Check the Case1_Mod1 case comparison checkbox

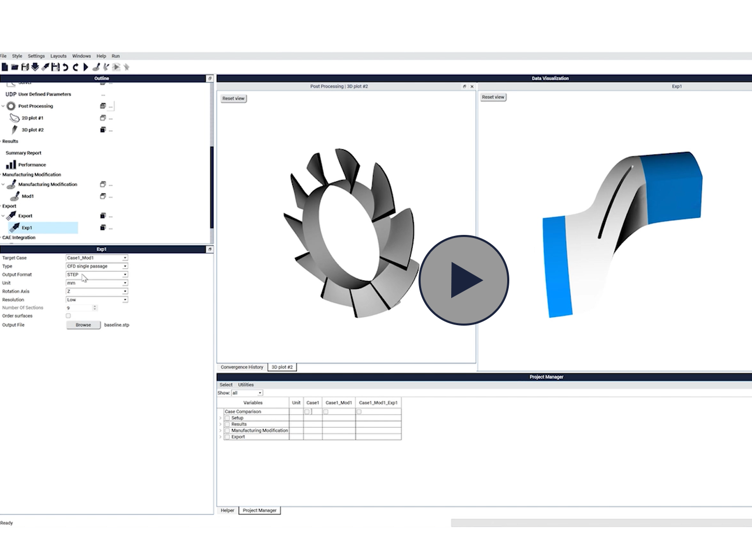(x=326, y=412)
